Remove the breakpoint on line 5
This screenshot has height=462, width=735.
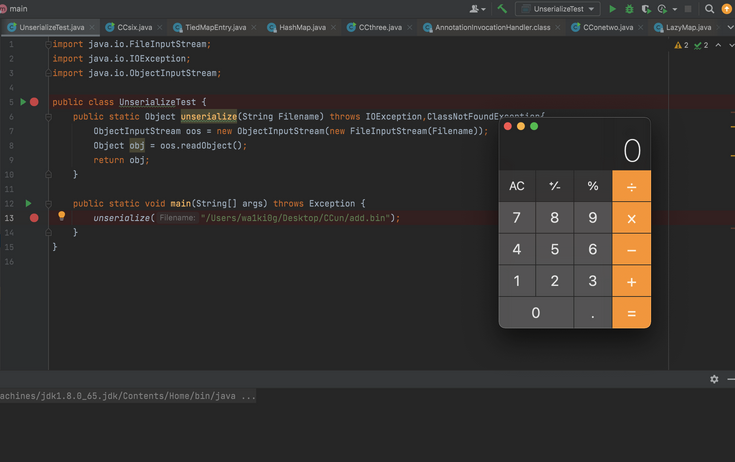pyautogui.click(x=34, y=102)
